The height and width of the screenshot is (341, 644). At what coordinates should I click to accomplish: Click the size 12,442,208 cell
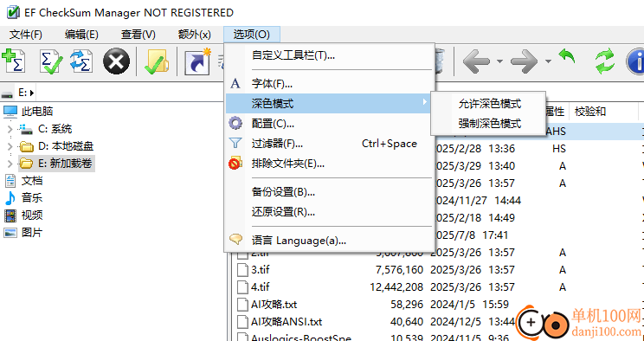(x=396, y=287)
